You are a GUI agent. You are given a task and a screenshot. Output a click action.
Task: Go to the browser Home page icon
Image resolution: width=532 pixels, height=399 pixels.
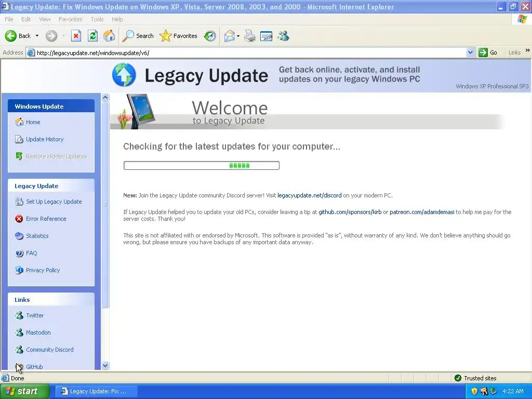(109, 36)
